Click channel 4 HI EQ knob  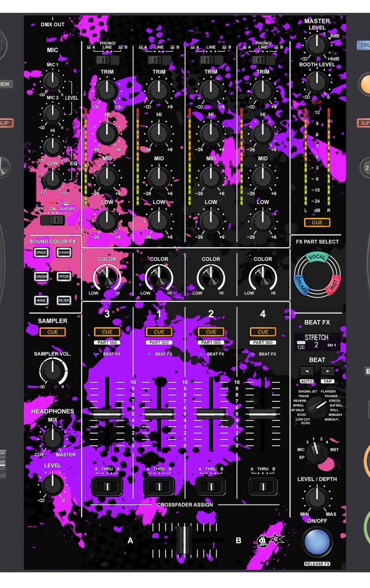tap(263, 134)
